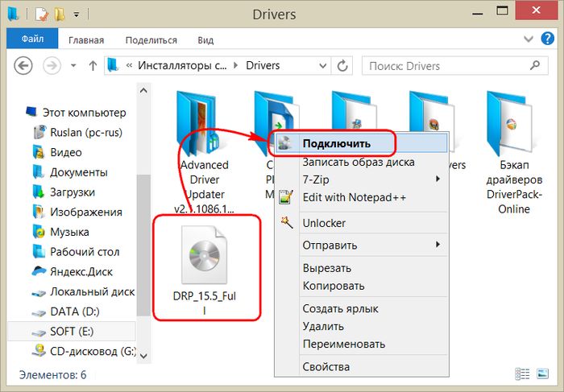Click the Back navigation arrow
This screenshot has height=392, width=564.
click(x=26, y=65)
